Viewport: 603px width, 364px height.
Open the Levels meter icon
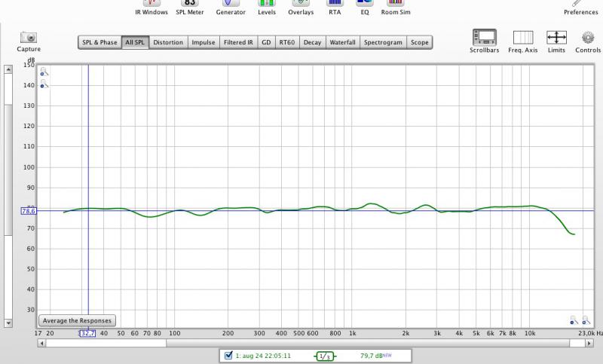pos(267,4)
